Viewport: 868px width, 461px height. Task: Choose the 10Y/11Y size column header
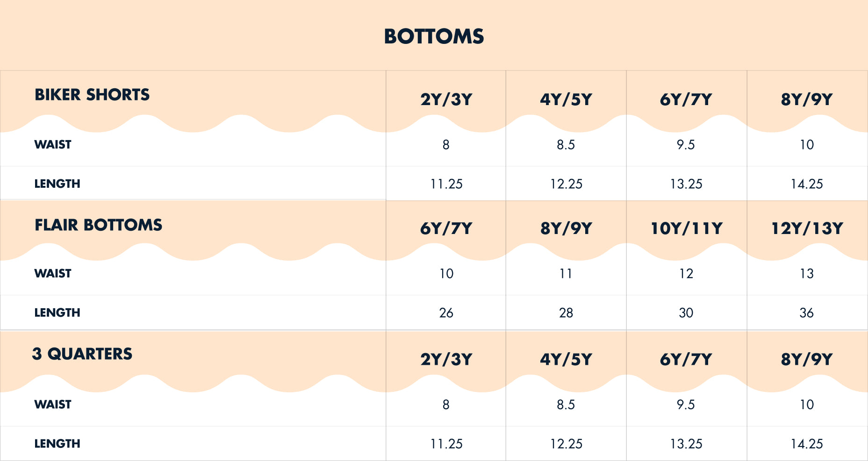687,228
